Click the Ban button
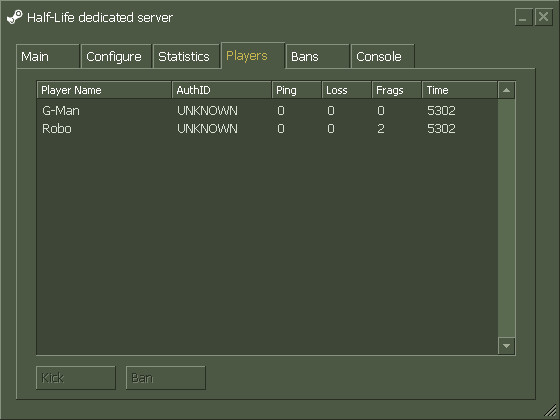The width and height of the screenshot is (560, 420). [166, 378]
